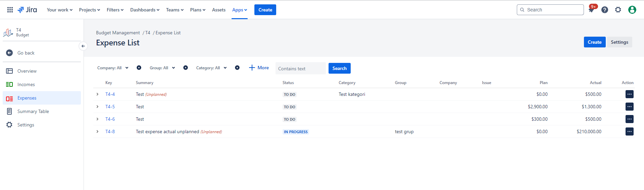This screenshot has height=190, width=644.
Task: Open the help question mark icon
Action: pyautogui.click(x=605, y=10)
